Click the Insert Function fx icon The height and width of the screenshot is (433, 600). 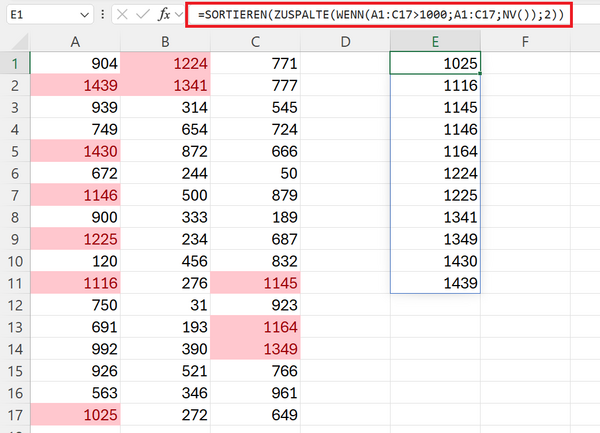(x=165, y=15)
